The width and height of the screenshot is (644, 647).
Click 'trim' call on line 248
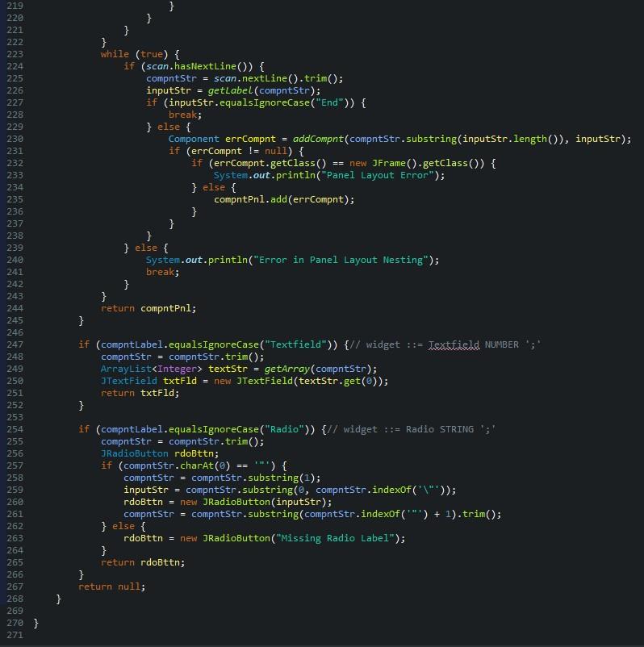(236, 357)
